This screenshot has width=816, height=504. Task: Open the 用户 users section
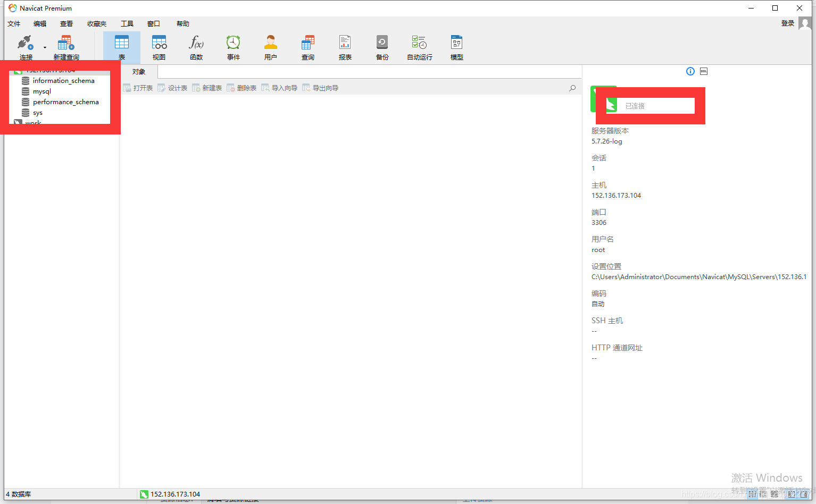[x=271, y=47]
